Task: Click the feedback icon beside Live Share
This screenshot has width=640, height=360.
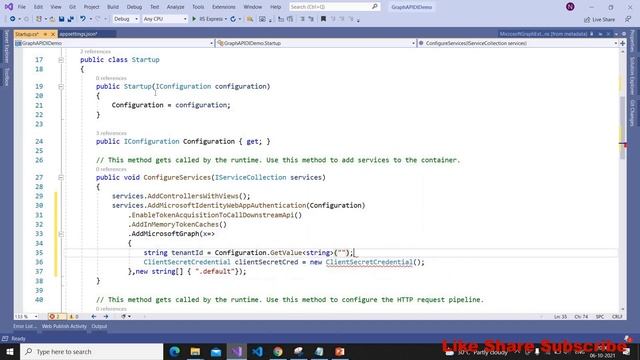Action: point(628,19)
